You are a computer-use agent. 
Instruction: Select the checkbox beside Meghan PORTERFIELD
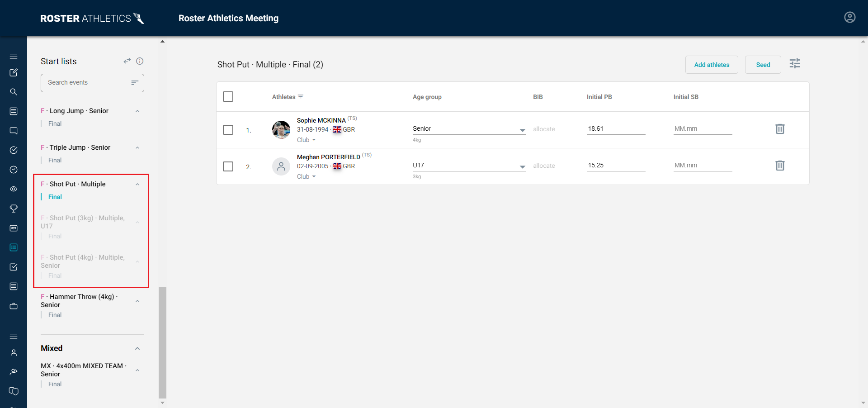pyautogui.click(x=228, y=166)
